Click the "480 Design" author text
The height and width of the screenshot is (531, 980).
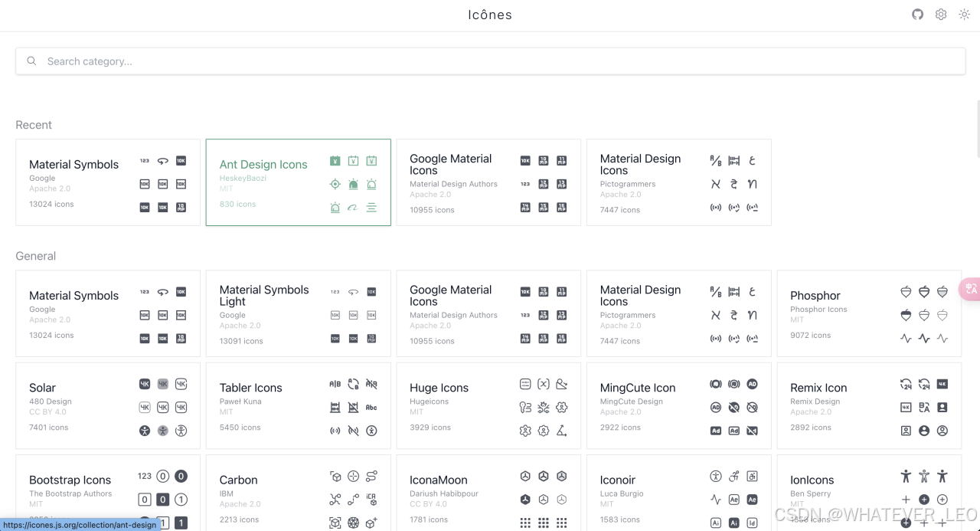51,402
